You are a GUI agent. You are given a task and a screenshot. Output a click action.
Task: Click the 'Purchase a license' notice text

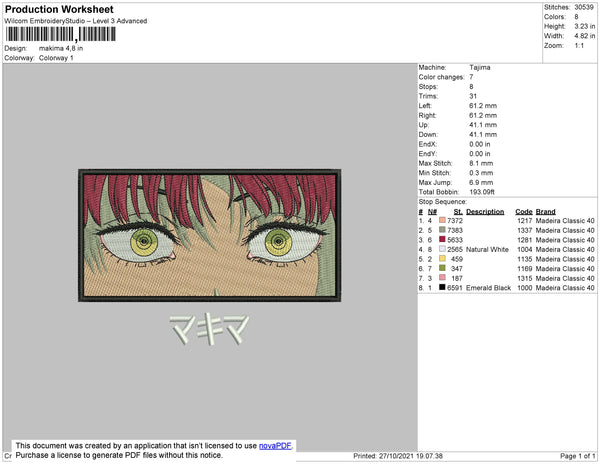pyautogui.click(x=119, y=455)
